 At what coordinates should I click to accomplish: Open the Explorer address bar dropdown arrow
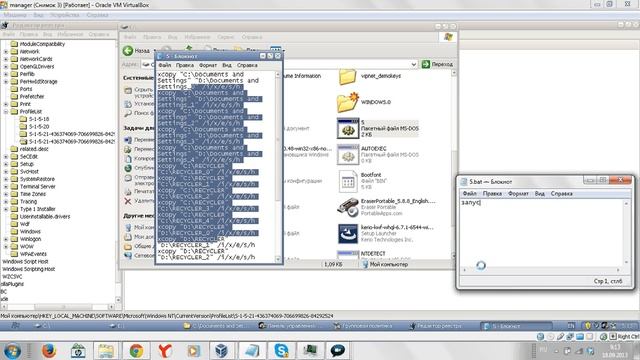click(x=413, y=64)
